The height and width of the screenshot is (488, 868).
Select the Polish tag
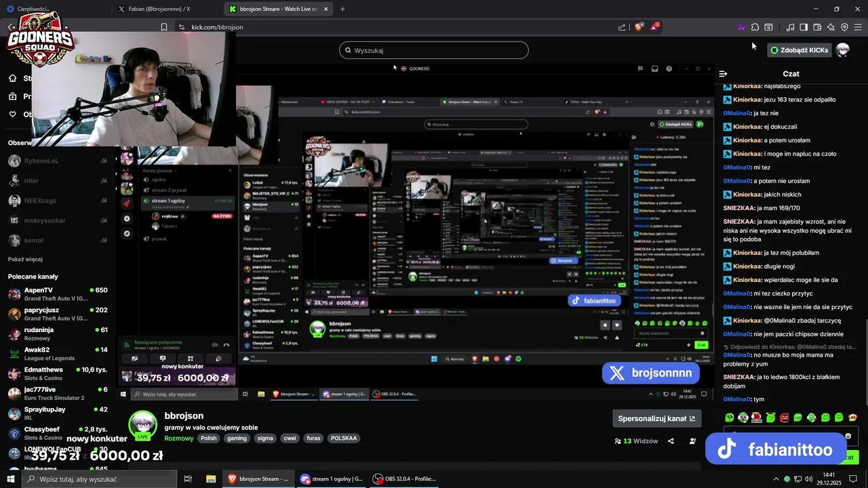[209, 439]
